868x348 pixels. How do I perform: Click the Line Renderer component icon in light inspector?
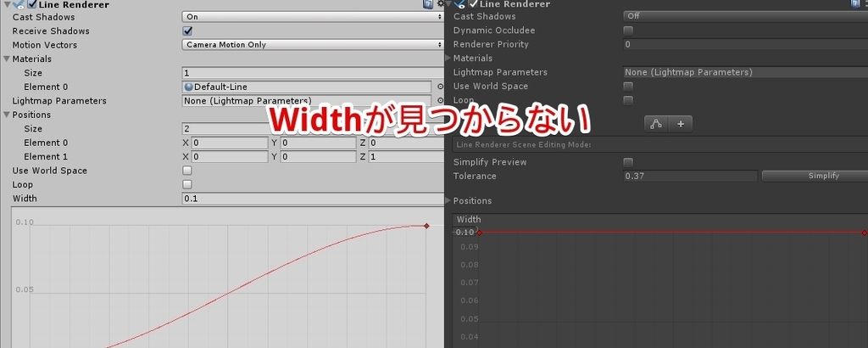pos(18,4)
